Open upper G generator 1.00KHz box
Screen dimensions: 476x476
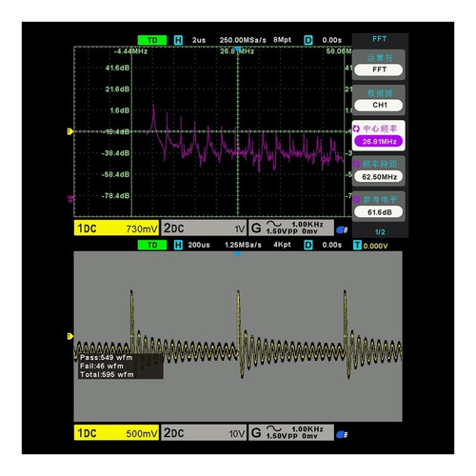pyautogui.click(x=291, y=228)
